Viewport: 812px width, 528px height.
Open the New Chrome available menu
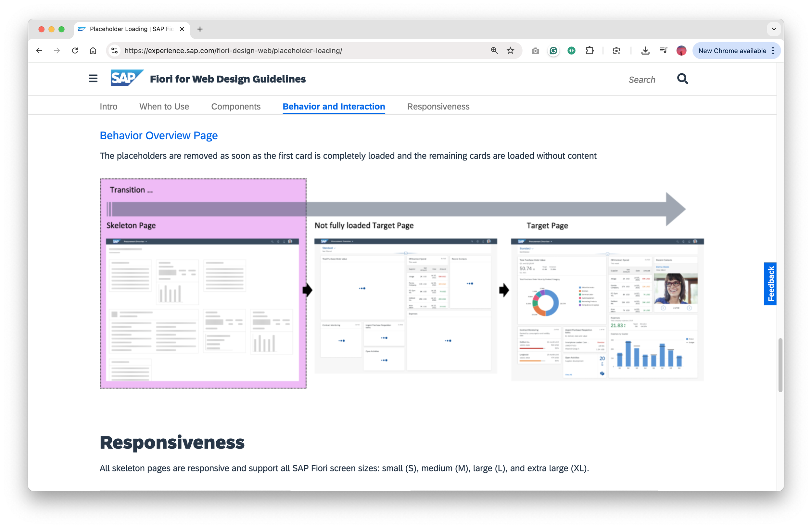point(736,50)
